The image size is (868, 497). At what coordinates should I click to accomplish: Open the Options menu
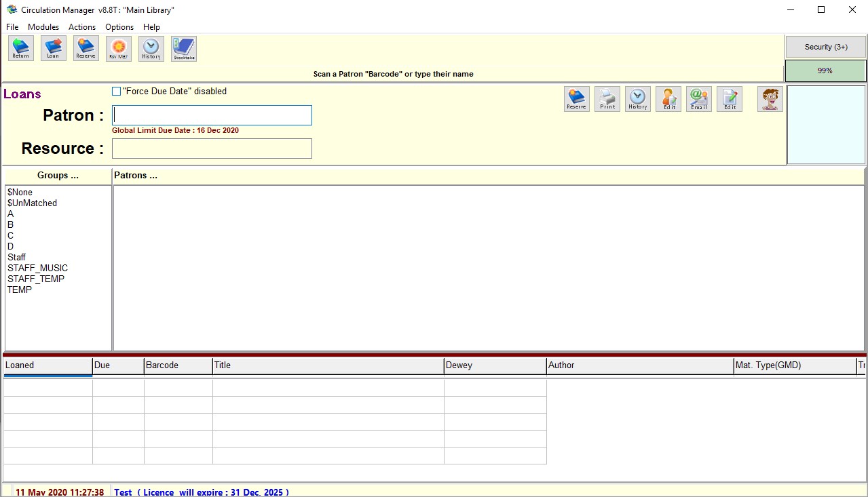point(119,26)
